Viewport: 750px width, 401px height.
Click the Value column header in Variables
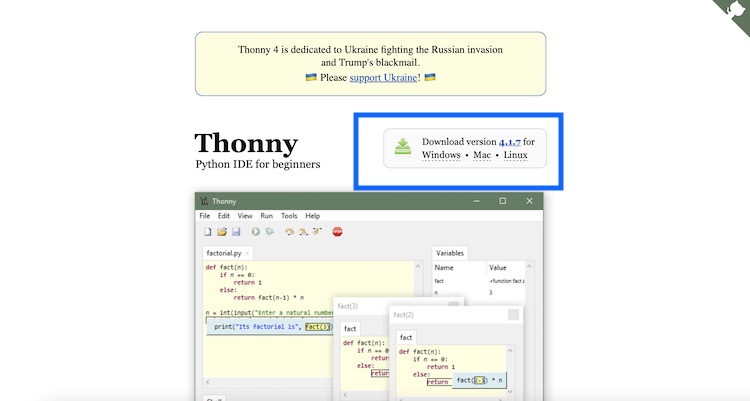coord(497,267)
